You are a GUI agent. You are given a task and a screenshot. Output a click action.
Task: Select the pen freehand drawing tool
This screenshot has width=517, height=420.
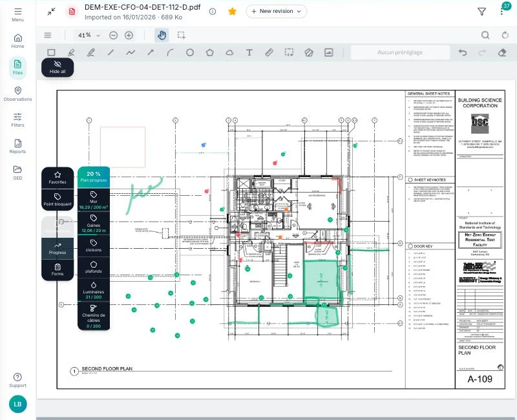click(x=71, y=52)
